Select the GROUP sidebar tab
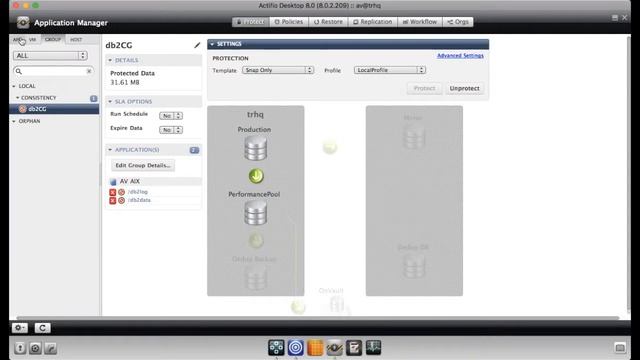Screen dimensions: 640x360 (53, 40)
